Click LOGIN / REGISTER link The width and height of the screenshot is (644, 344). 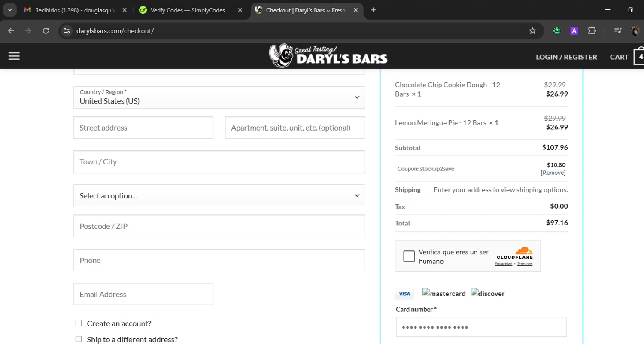[x=566, y=57]
